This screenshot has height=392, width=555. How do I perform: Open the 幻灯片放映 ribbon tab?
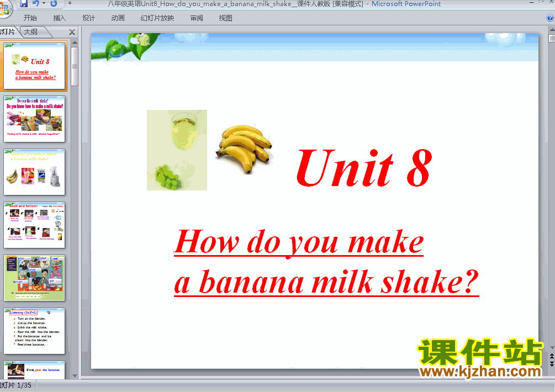[157, 18]
